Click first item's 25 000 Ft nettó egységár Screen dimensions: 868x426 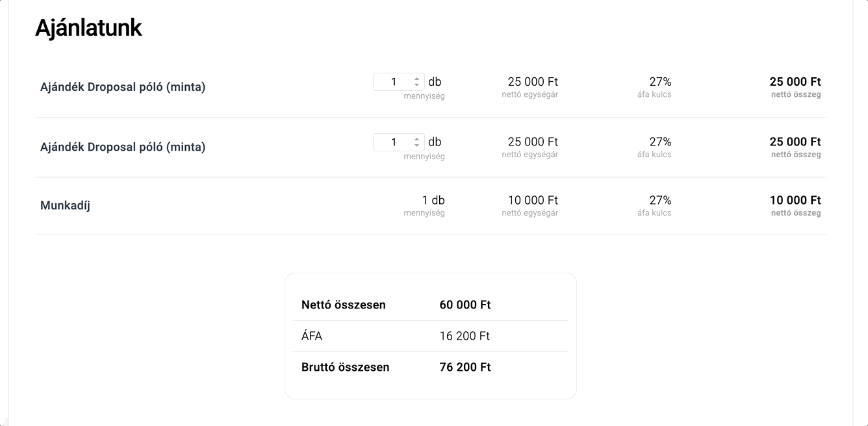(533, 82)
